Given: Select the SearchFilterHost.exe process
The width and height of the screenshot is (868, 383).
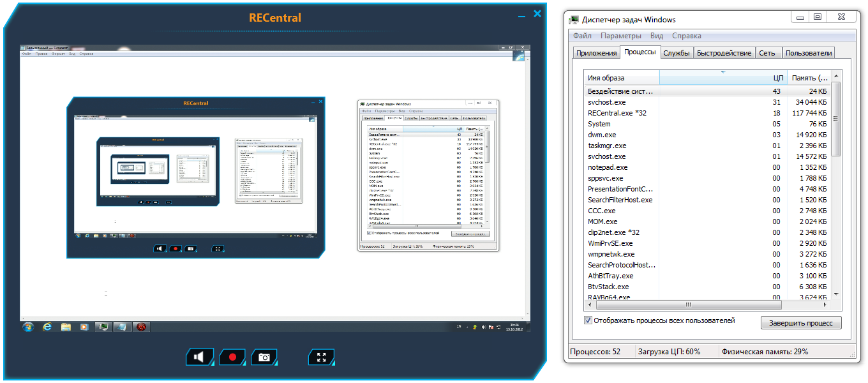Looking at the screenshot, I should click(708, 200).
